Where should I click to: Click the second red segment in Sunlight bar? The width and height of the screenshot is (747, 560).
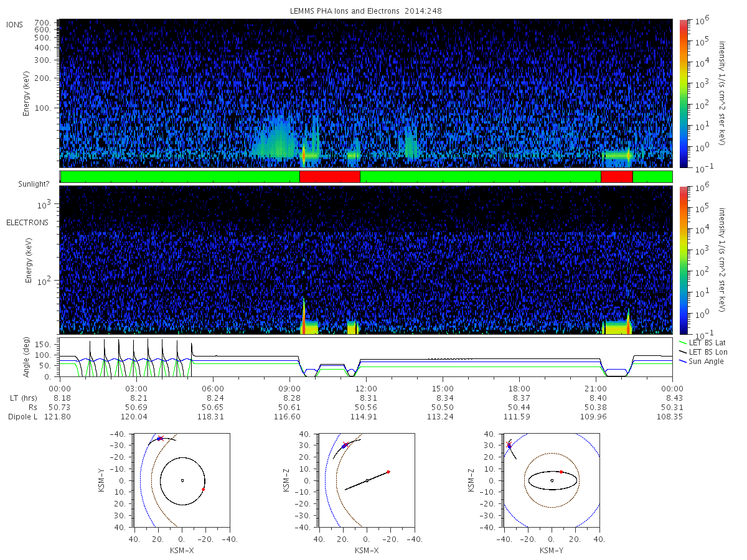coord(617,177)
